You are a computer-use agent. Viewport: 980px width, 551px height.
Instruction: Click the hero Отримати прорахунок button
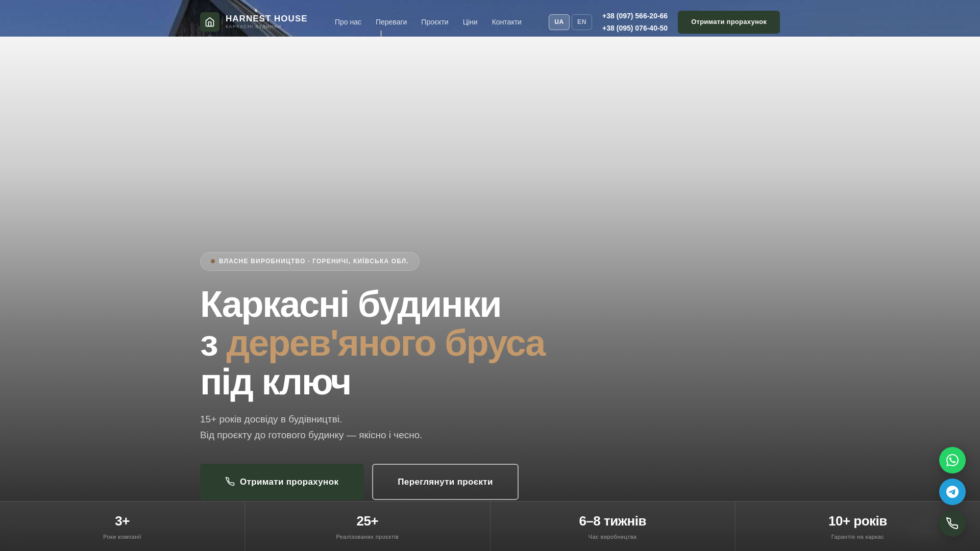click(282, 482)
